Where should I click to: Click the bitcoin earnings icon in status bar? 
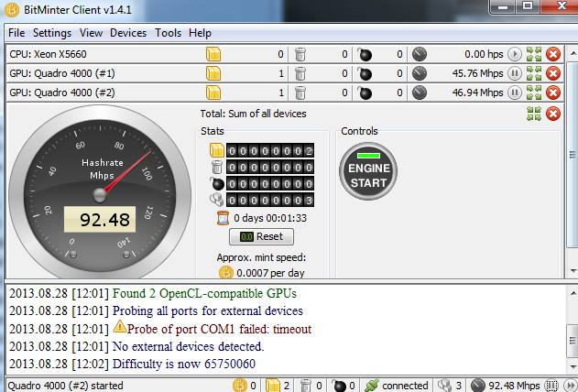coord(240,386)
